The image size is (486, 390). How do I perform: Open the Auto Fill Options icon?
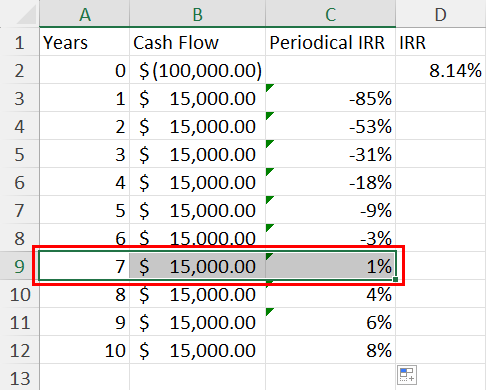pyautogui.click(x=407, y=375)
